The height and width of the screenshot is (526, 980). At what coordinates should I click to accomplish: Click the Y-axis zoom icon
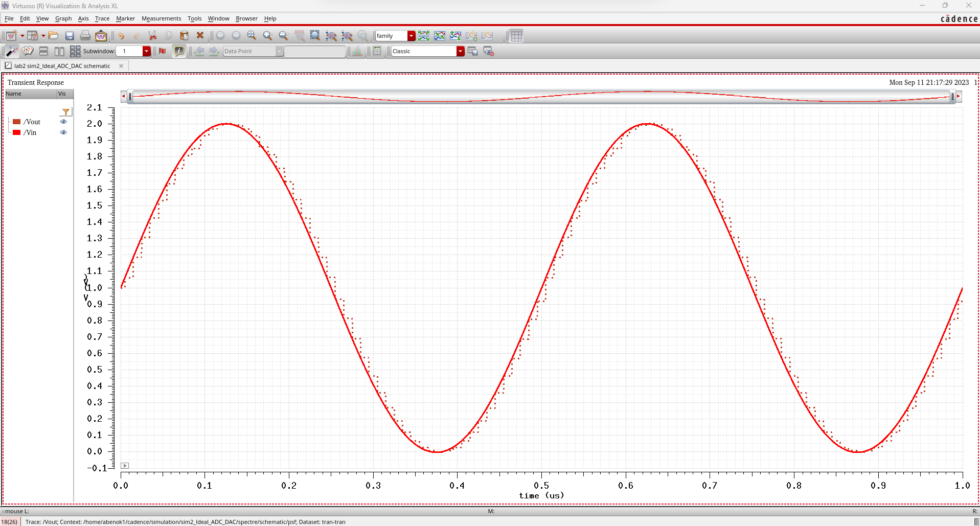click(347, 36)
